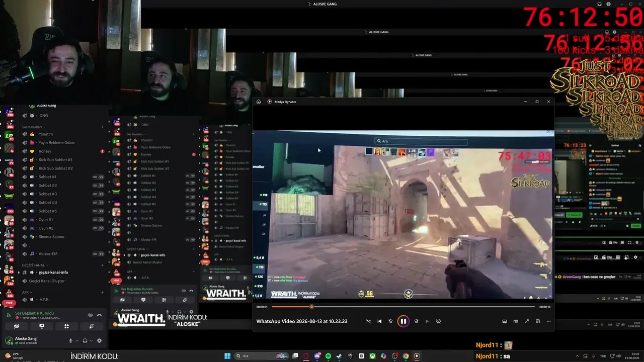Join the Oyun #2 voice channel

click(62, 228)
